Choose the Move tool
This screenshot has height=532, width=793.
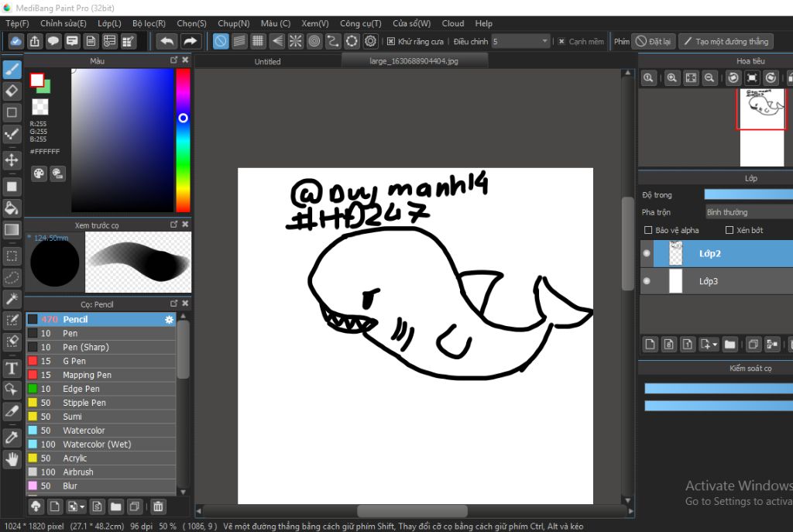12,160
